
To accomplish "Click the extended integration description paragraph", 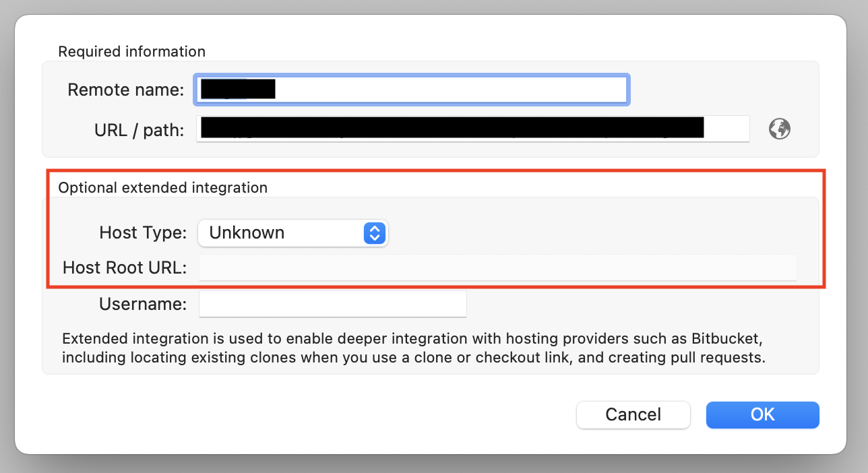I will pyautogui.click(x=412, y=348).
